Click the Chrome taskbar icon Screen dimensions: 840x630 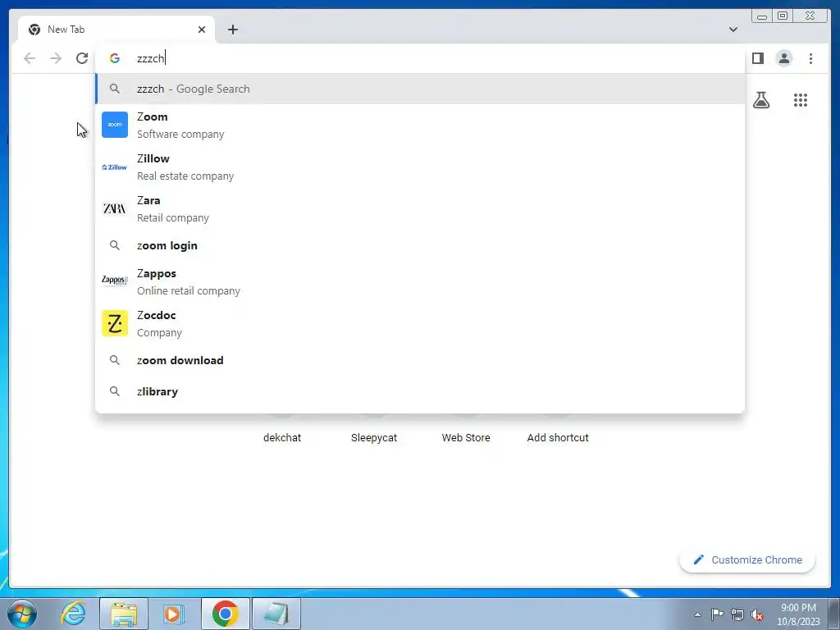[x=225, y=614]
